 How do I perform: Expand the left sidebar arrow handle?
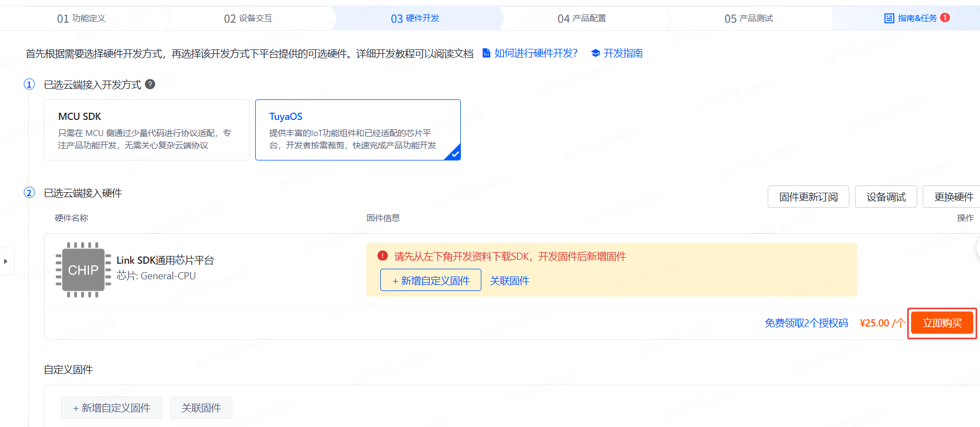(6, 261)
